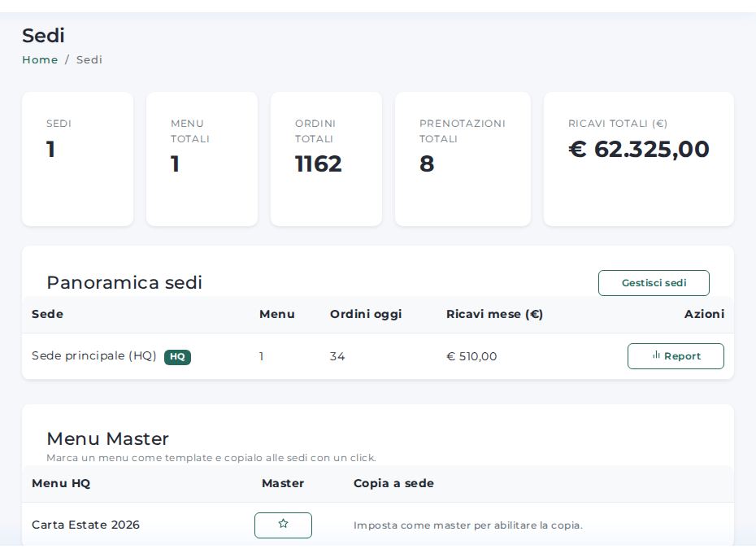
Task: Click the Master column header
Action: (283, 483)
